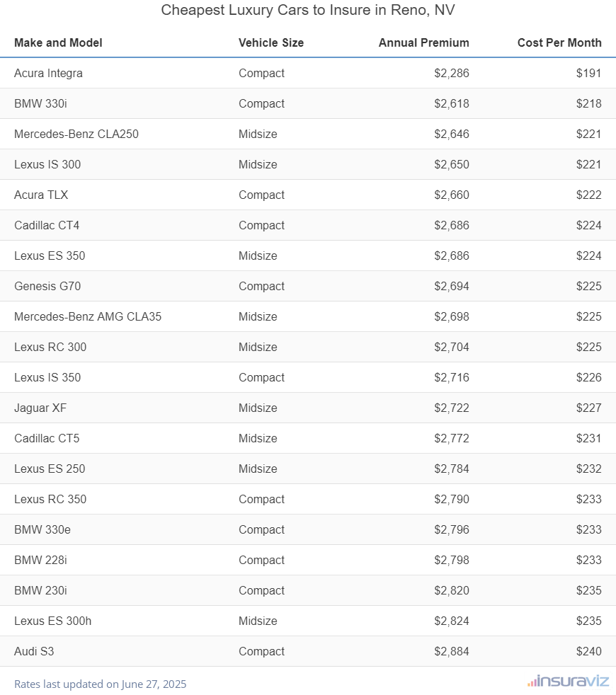The image size is (616, 695).
Task: Select the BMW 330i model cell
Action: pyautogui.click(x=40, y=103)
